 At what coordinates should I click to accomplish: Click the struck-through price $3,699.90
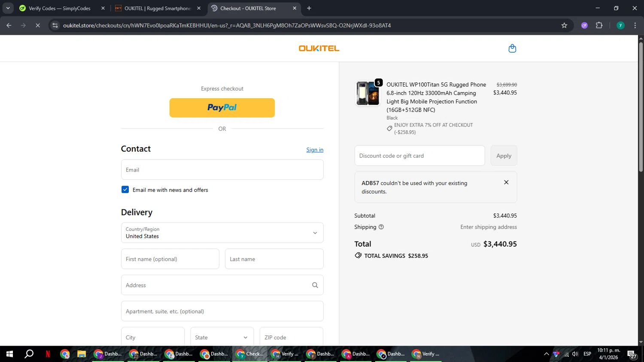507,85
